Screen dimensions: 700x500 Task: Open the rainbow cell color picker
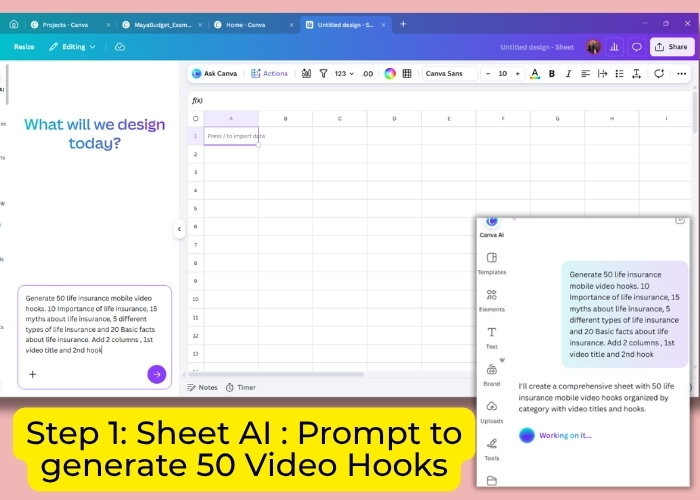click(x=390, y=74)
